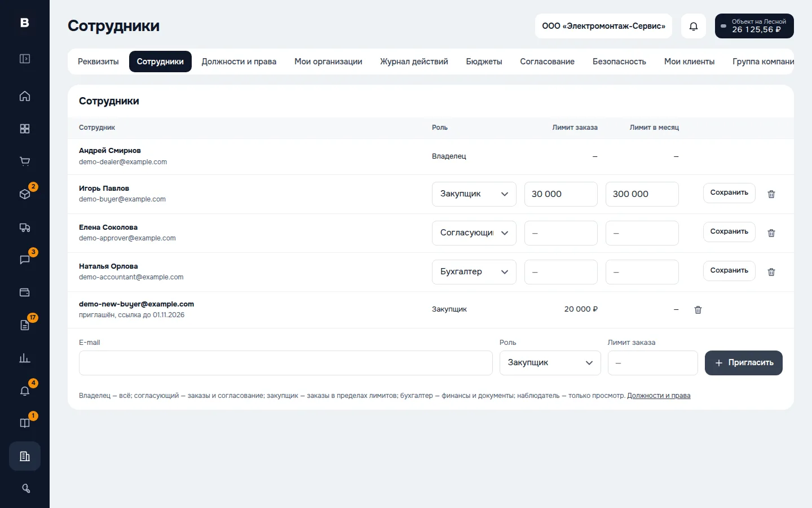Open the shopping cart icon

pyautogui.click(x=25, y=161)
